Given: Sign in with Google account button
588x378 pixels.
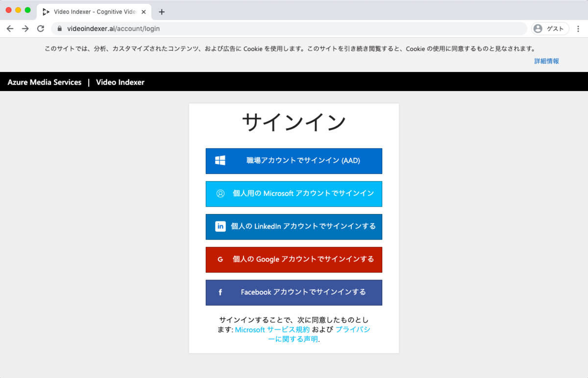Looking at the screenshot, I should 294,260.
